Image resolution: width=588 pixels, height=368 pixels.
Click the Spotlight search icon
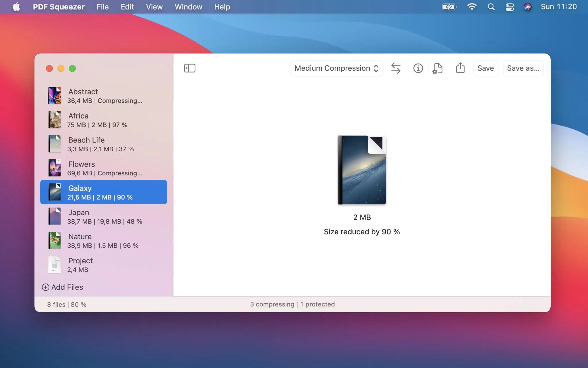tap(491, 7)
